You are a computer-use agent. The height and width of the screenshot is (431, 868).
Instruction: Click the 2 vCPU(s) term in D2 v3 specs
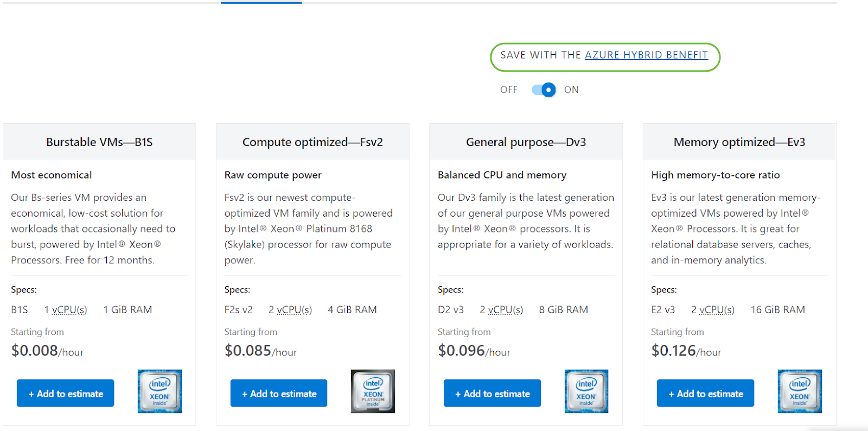pyautogui.click(x=501, y=309)
